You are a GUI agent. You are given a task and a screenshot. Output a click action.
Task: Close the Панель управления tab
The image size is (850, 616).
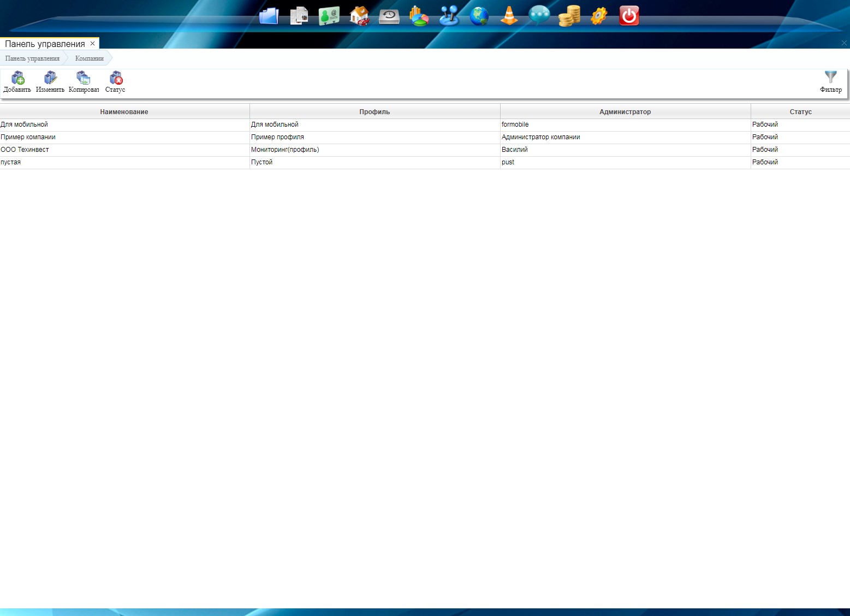point(92,44)
